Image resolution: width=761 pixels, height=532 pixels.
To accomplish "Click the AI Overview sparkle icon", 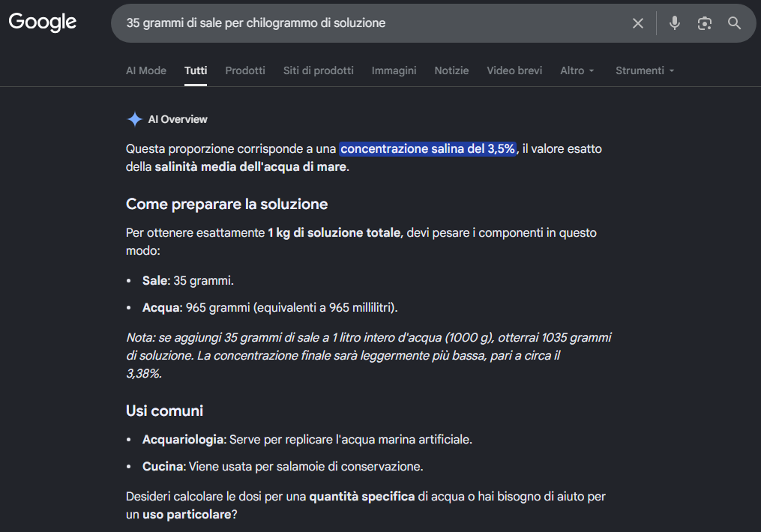I will click(134, 119).
